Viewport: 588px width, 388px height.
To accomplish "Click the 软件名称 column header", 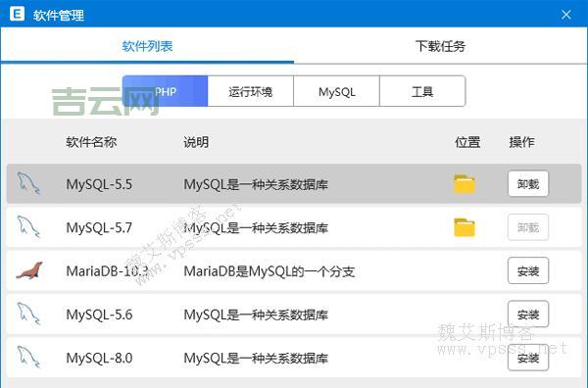I will (x=91, y=142).
